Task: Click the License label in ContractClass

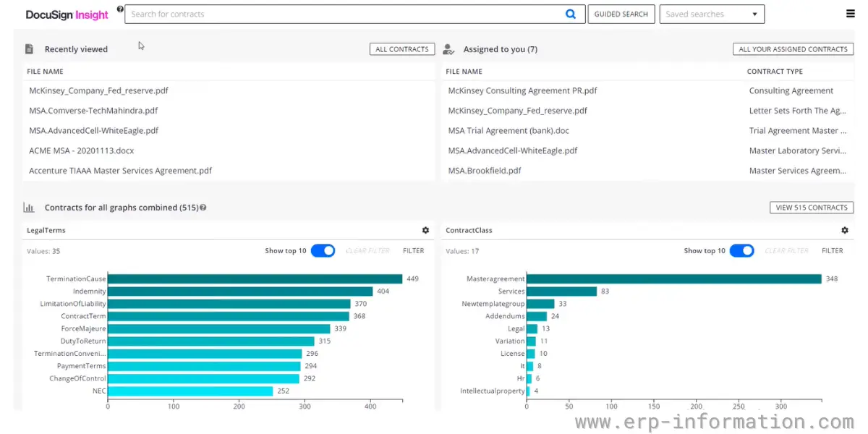Action: (x=513, y=354)
